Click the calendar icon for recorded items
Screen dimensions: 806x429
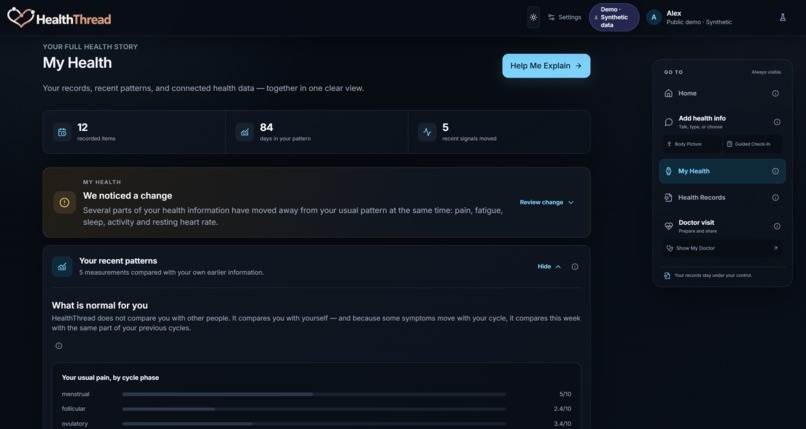pyautogui.click(x=62, y=132)
